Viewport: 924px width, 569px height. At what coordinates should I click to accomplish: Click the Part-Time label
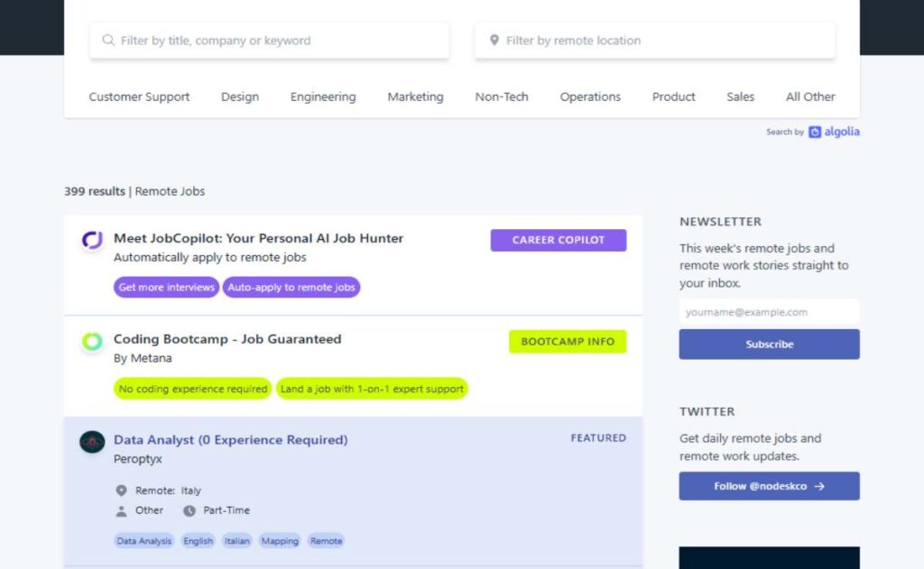click(x=226, y=510)
